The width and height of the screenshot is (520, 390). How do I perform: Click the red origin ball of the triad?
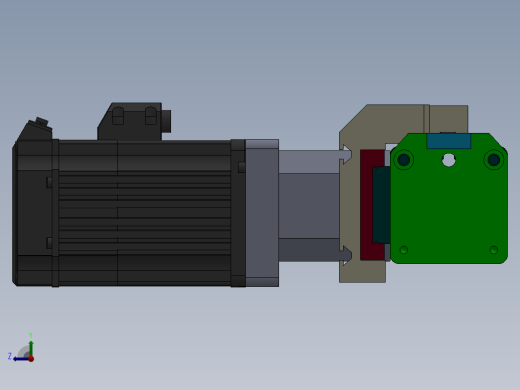31,359
